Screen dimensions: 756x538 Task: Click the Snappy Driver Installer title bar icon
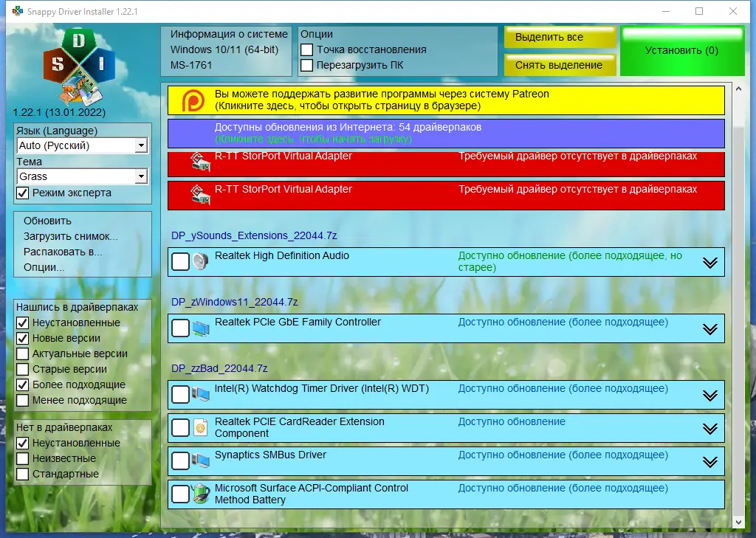[x=18, y=11]
